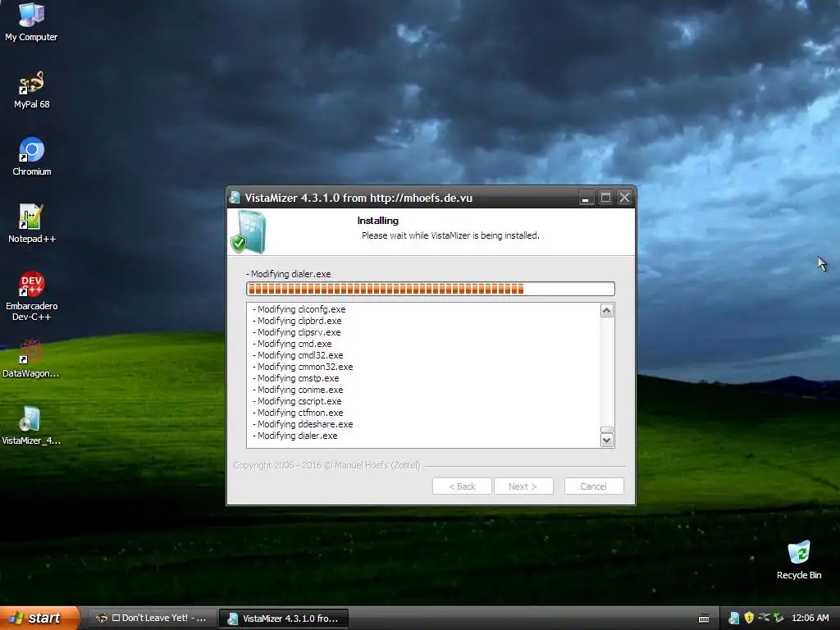Select log line 'Modifying clipbrd.exe'

297,321
